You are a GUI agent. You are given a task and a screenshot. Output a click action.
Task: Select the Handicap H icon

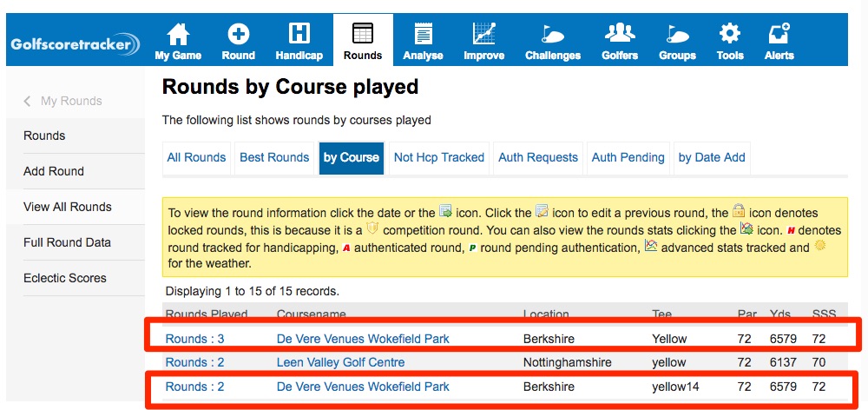tap(299, 34)
